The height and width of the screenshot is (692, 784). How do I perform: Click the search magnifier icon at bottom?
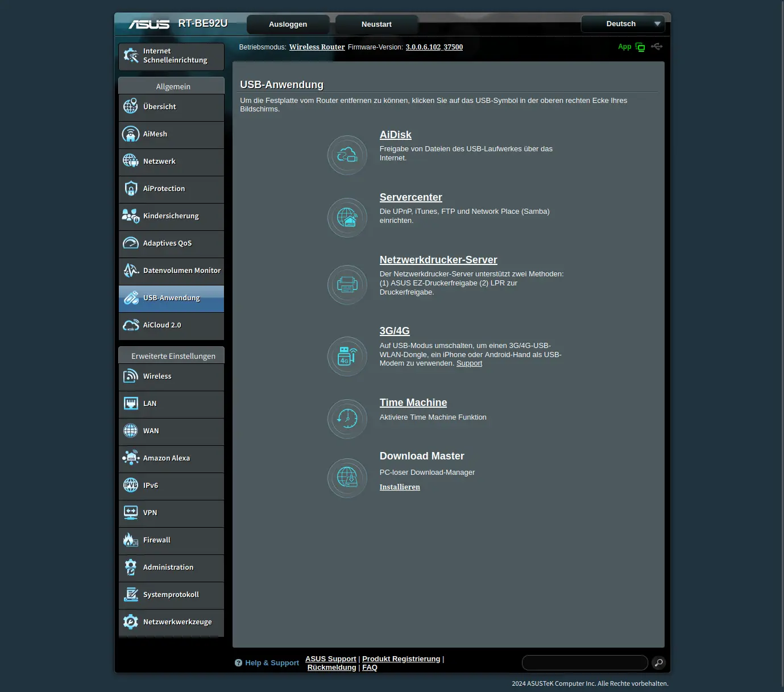(x=658, y=662)
